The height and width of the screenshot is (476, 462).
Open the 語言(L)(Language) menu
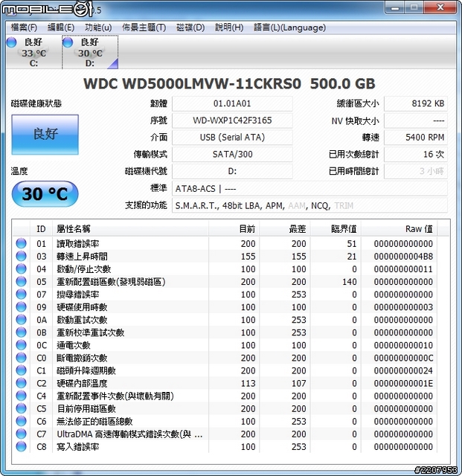coord(289,28)
